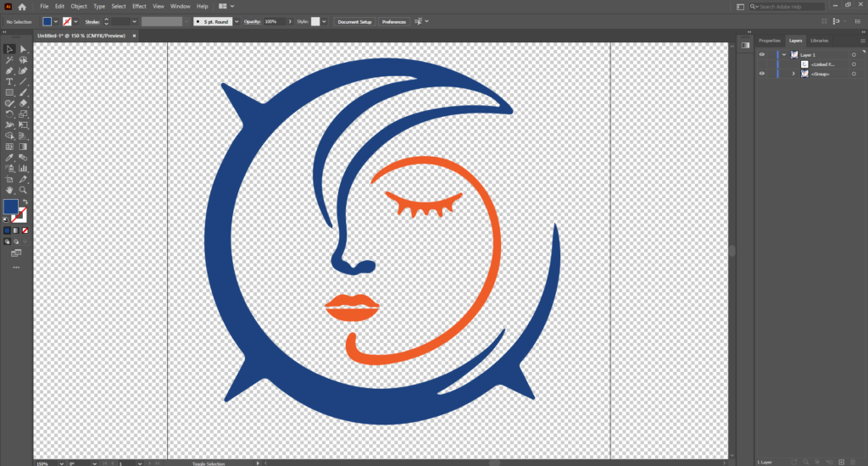Select the Blend tool

click(x=23, y=158)
